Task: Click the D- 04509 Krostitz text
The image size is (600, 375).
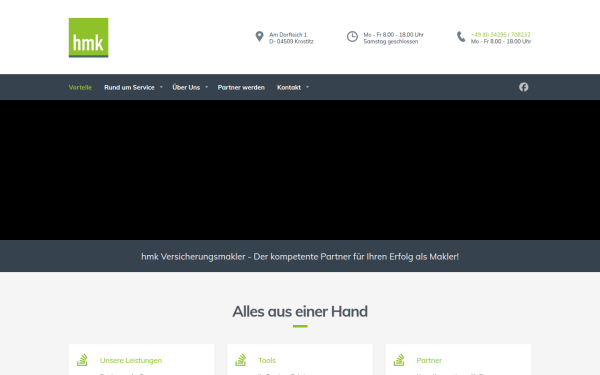Action: (291, 41)
